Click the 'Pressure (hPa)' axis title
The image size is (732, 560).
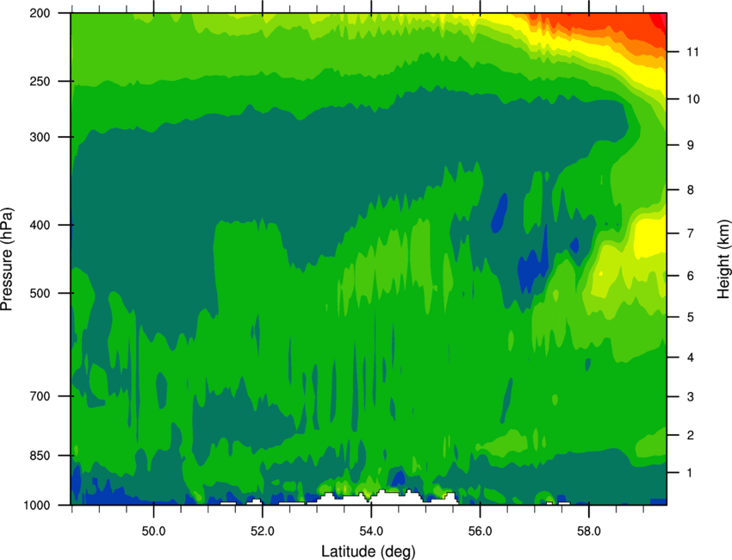click(x=7, y=258)
